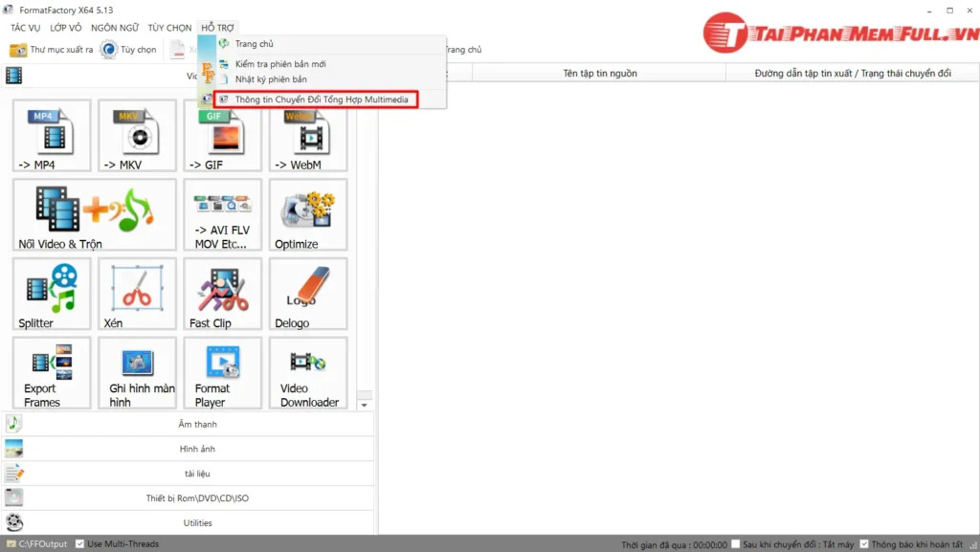This screenshot has height=552, width=980.
Task: Click the WebM conversion icon
Action: [307, 135]
